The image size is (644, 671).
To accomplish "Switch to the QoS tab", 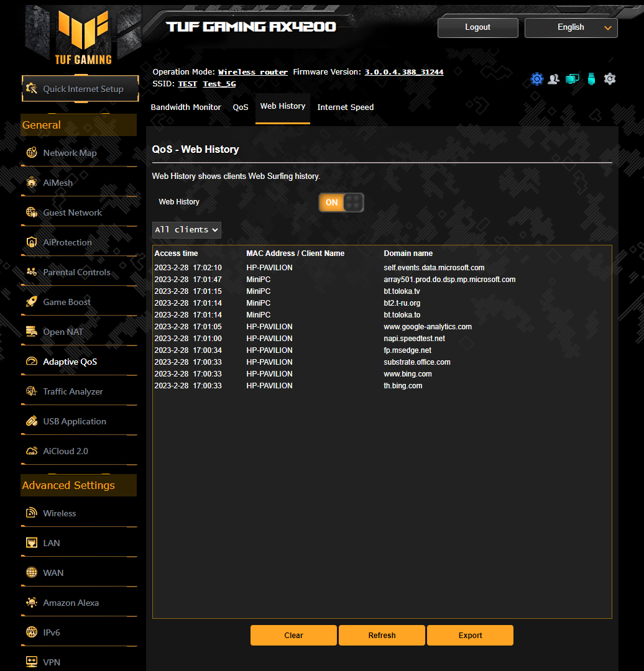I will coord(240,107).
